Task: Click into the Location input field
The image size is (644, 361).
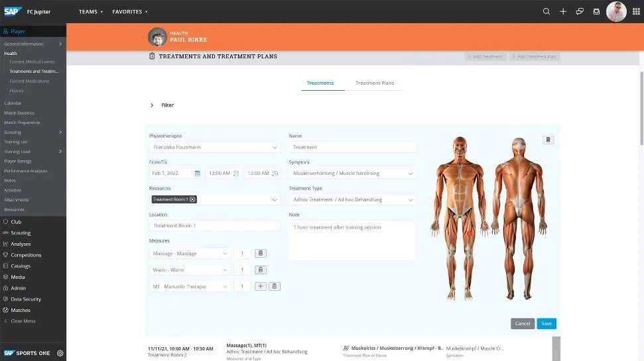Action: (215, 226)
